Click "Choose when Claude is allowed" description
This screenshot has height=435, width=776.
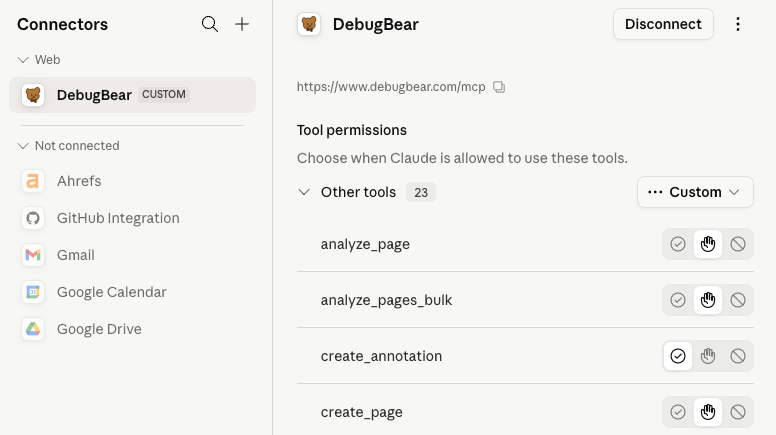click(462, 158)
